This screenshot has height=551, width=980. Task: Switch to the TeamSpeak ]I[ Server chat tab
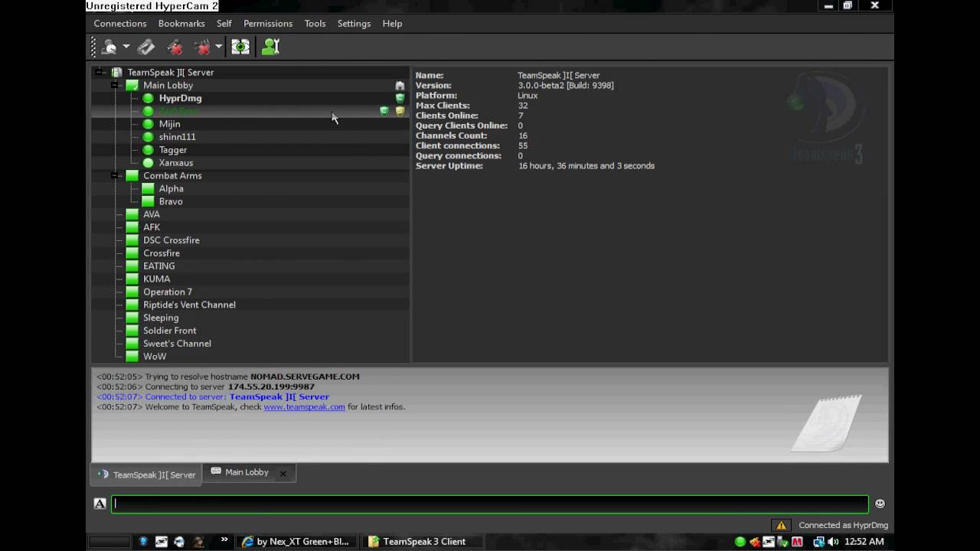[x=147, y=474]
